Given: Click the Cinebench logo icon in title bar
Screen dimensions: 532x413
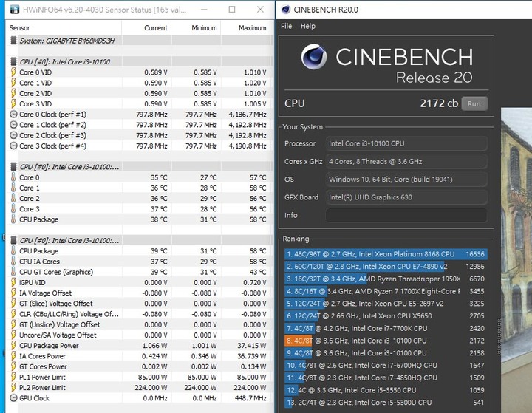Looking at the screenshot, I should coord(286,10).
